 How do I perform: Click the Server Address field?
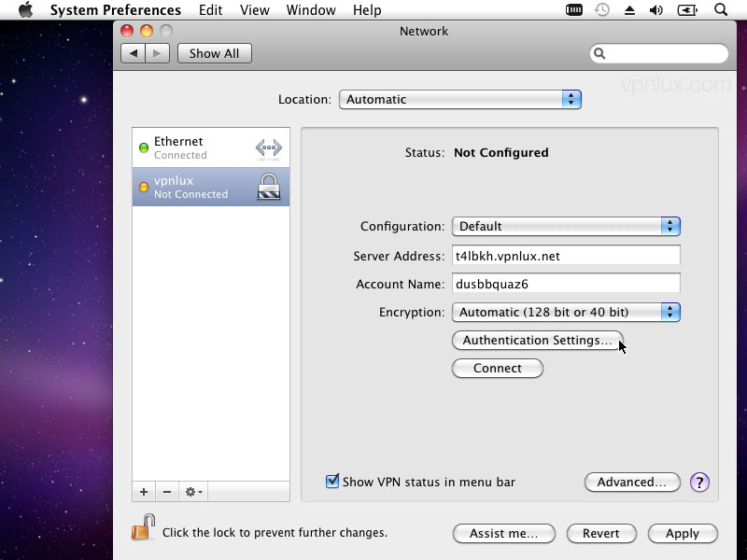[x=566, y=256]
